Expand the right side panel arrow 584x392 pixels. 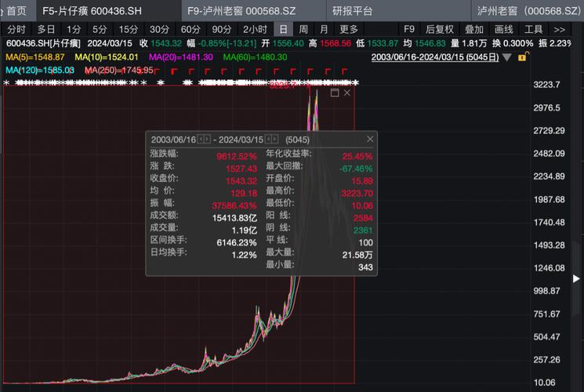[576, 279]
